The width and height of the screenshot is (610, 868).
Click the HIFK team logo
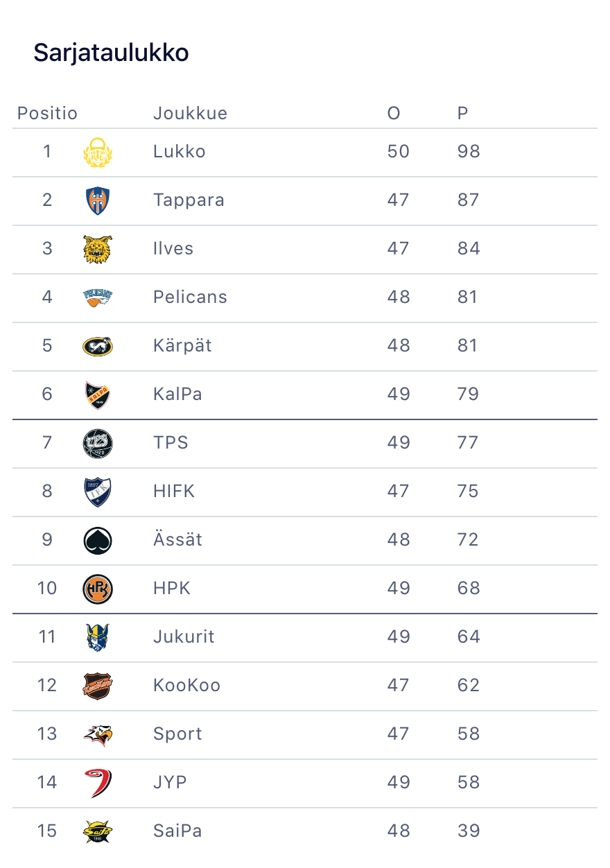click(x=97, y=492)
